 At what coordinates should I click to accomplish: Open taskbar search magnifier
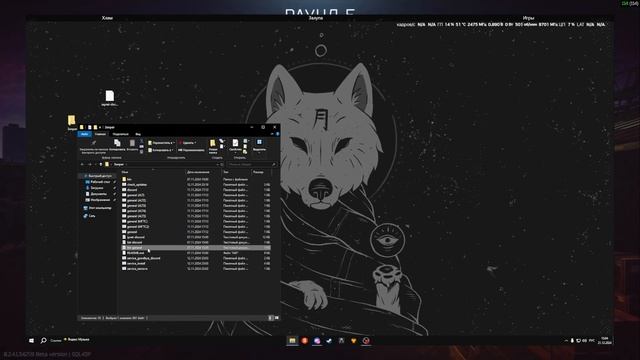[43, 340]
